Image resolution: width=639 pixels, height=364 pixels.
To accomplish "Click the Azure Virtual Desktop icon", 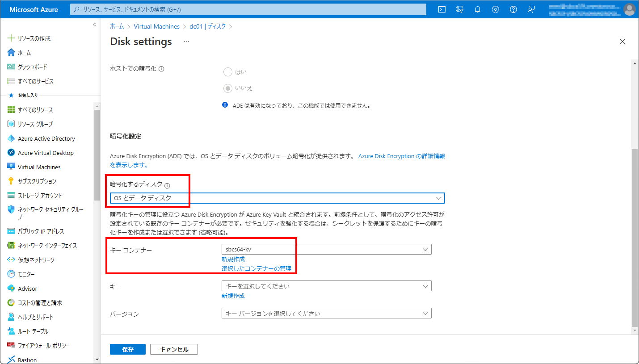I will pyautogui.click(x=11, y=153).
